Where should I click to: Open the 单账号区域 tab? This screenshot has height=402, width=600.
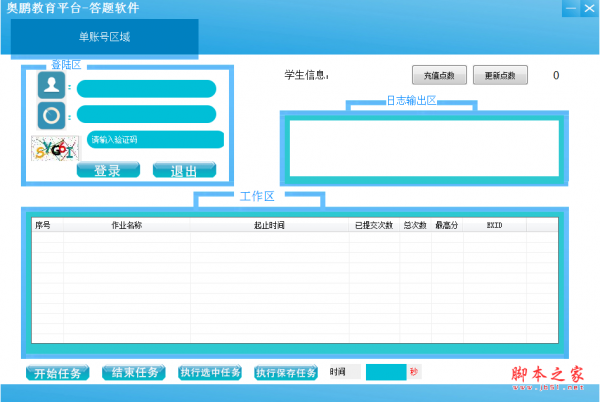(x=104, y=37)
